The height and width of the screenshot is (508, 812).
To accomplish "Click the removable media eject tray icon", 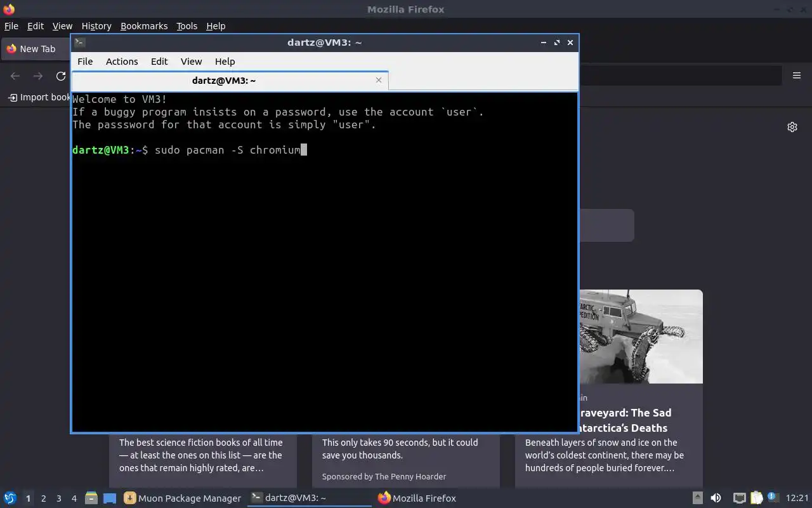I will (697, 498).
